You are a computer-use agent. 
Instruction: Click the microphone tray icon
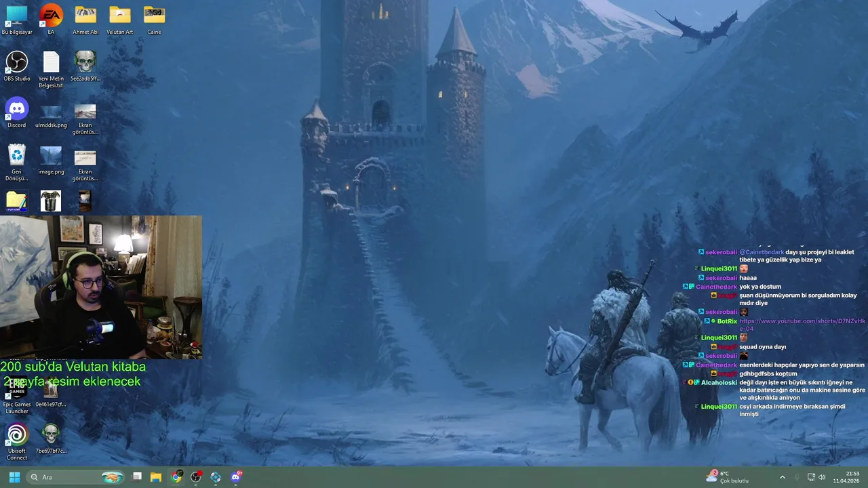point(797,477)
